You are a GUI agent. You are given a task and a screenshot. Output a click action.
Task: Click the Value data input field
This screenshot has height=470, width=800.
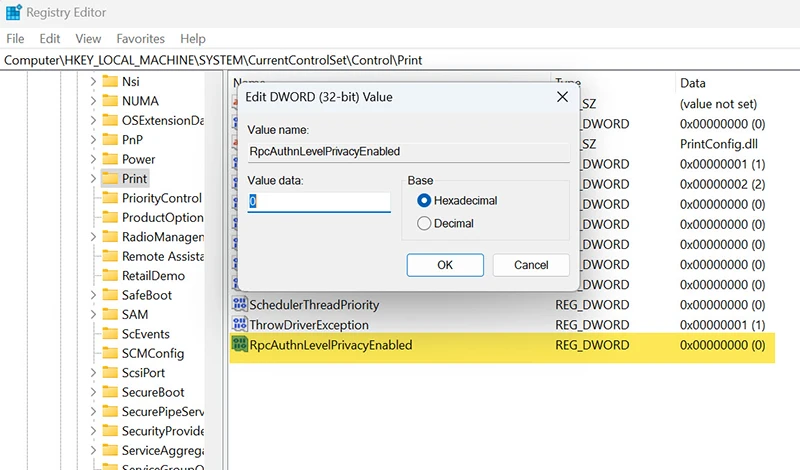click(x=319, y=202)
